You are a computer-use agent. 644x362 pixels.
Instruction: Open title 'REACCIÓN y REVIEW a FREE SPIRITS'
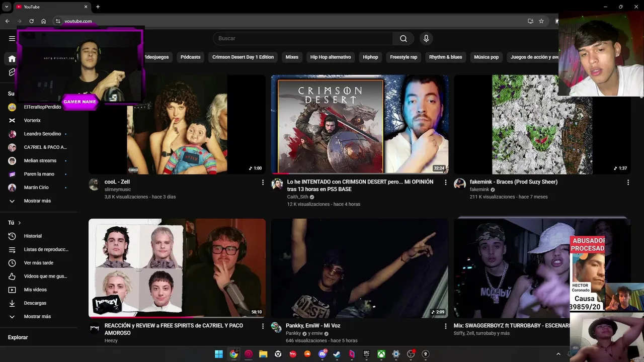click(x=174, y=329)
